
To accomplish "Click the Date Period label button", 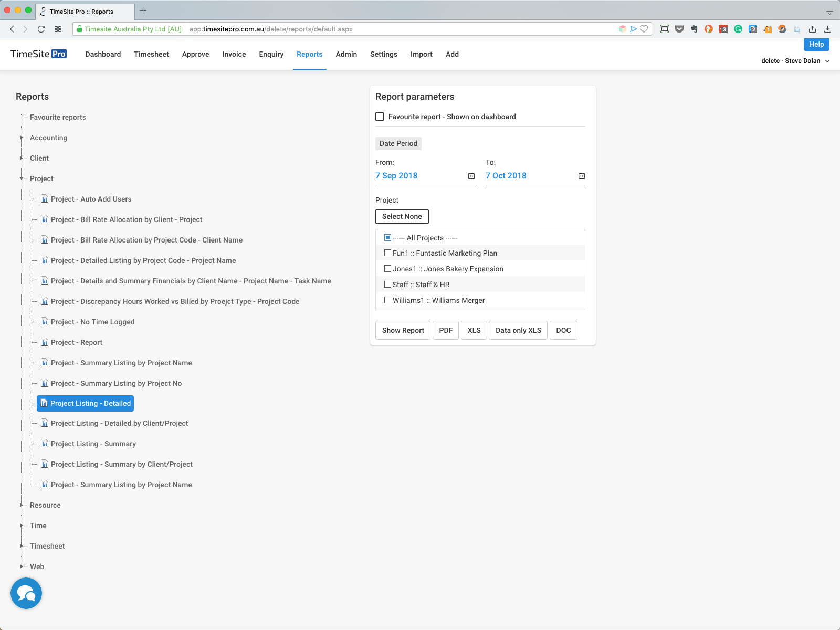I will coord(398,143).
